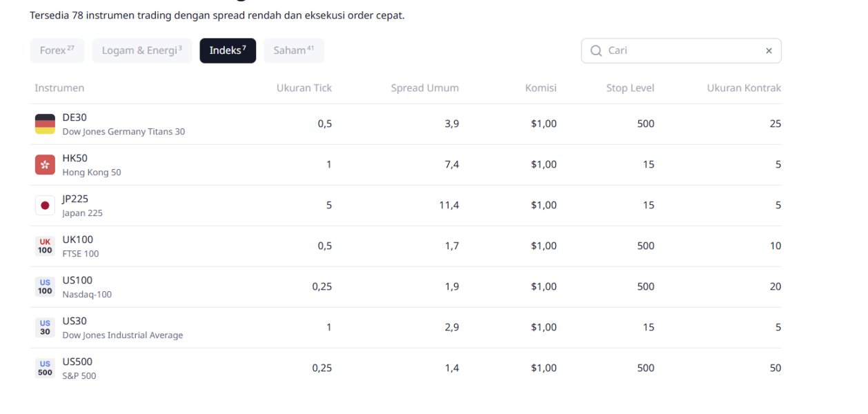Screen dimensions: 868x414
Task: Click the German flag icon for DE30
Action: coord(45,124)
